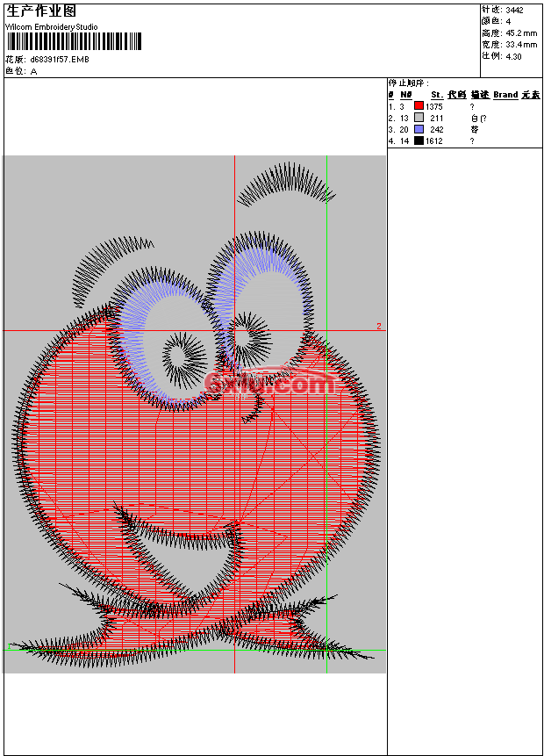Click the N# column header
Viewport: 544px width, 756px height.
tap(406, 95)
